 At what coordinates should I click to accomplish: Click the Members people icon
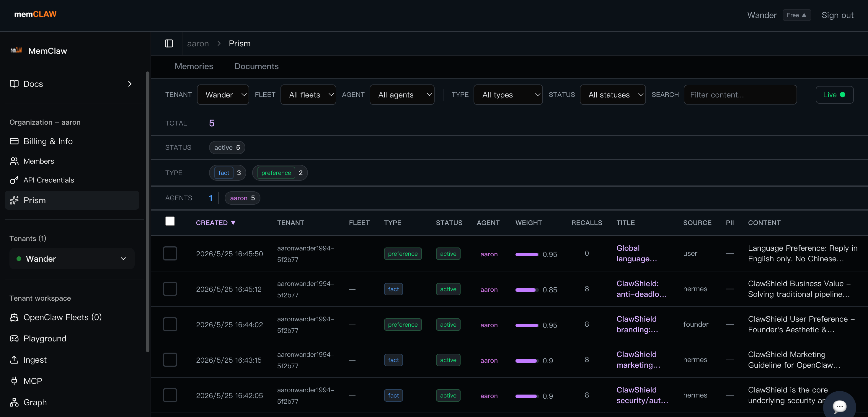tap(14, 161)
